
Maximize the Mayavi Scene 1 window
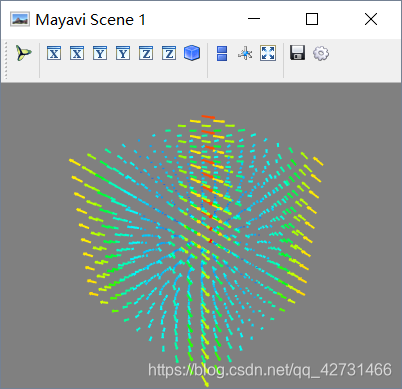(312, 19)
